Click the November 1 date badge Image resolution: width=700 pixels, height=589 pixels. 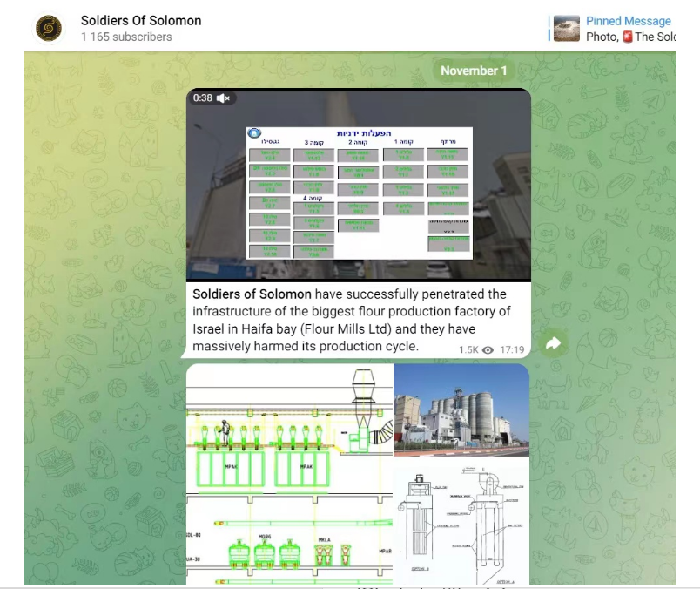click(x=474, y=71)
